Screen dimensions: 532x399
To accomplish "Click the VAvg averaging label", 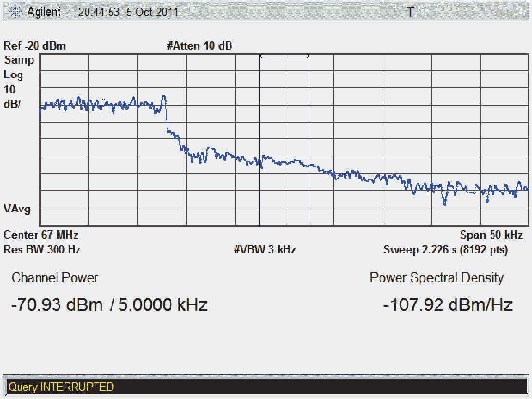I will [x=17, y=209].
